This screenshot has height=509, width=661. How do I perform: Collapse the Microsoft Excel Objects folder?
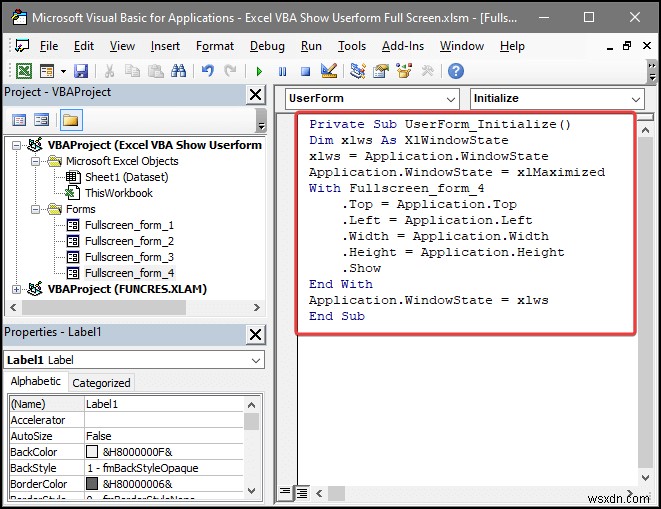point(35,162)
